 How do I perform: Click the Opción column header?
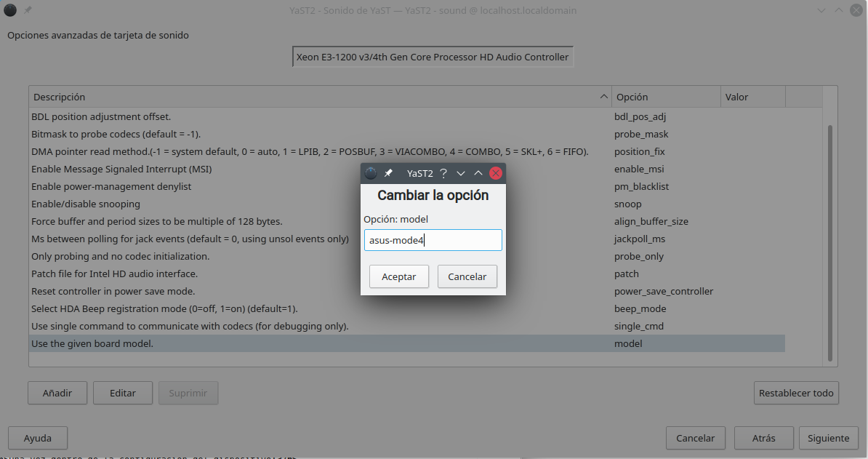[x=665, y=97]
